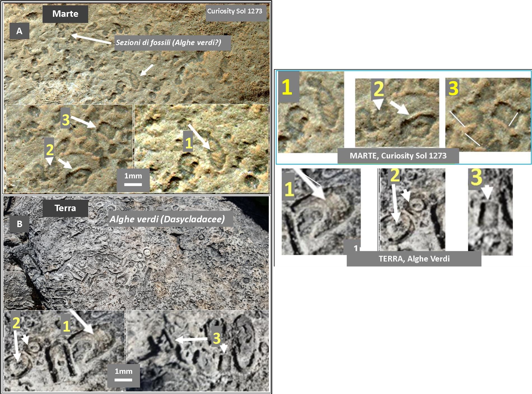Select the "Alghe verdi (Dasycladacee)" caption
Viewport: 532px width, 394px height.
pos(167,219)
